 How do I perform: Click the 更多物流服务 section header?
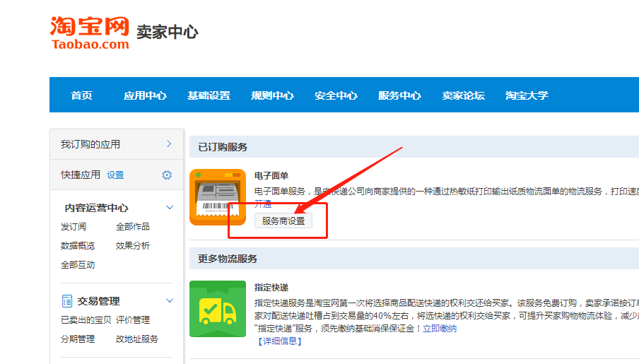click(x=228, y=259)
